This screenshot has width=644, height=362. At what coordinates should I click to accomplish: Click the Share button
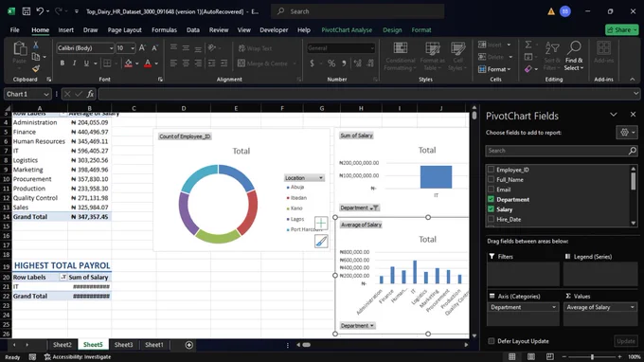(621, 29)
